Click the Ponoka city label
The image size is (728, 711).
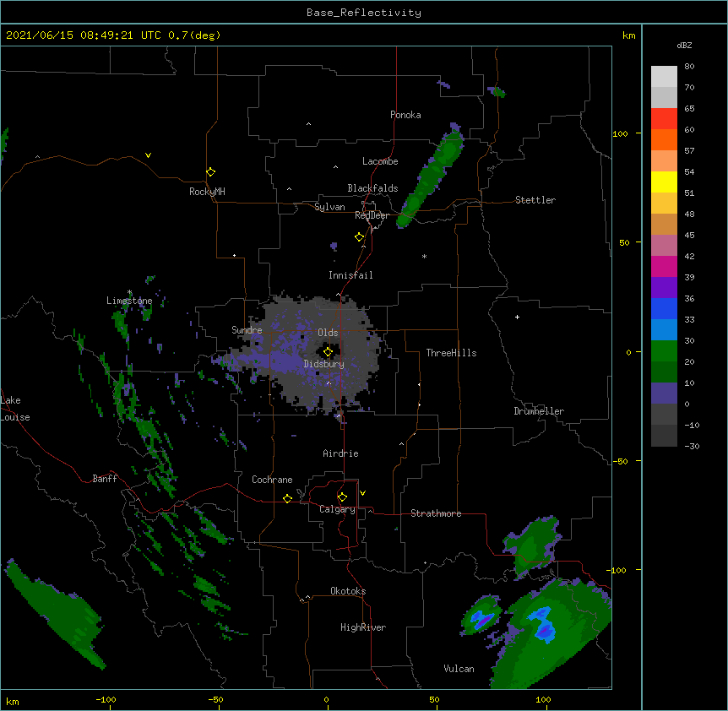(x=405, y=115)
